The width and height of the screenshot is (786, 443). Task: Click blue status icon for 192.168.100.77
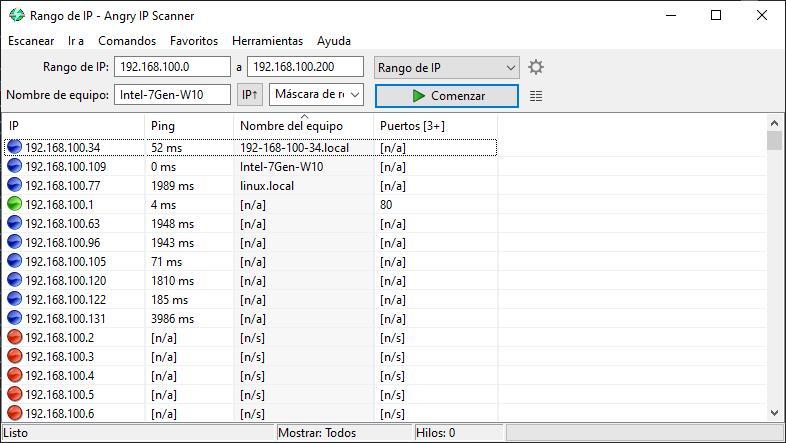(x=15, y=185)
